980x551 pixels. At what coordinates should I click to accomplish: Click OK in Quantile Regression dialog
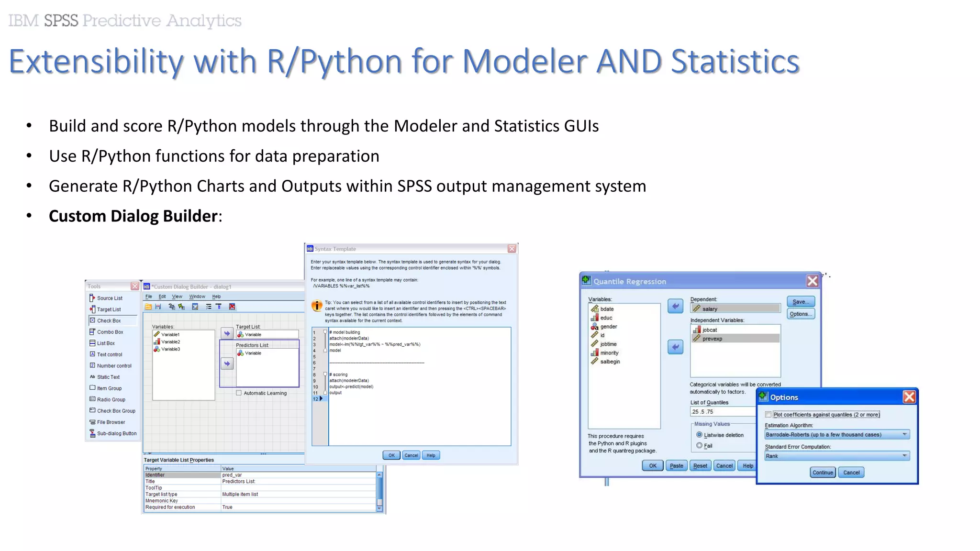pos(653,465)
